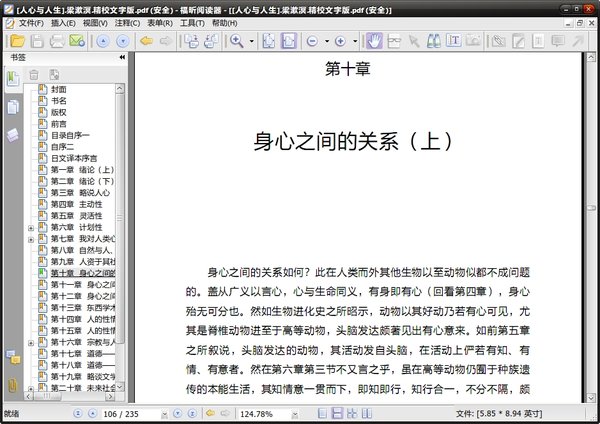600x424 pixels.
Task: Click the Open file folder icon
Action: [x=18, y=41]
